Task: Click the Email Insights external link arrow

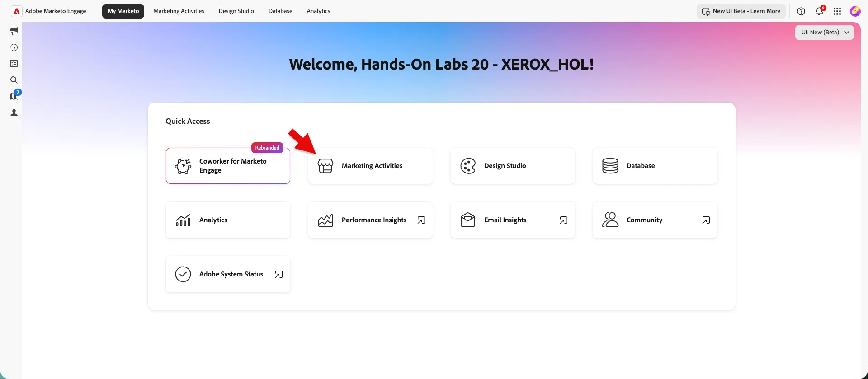Action: coord(564,220)
